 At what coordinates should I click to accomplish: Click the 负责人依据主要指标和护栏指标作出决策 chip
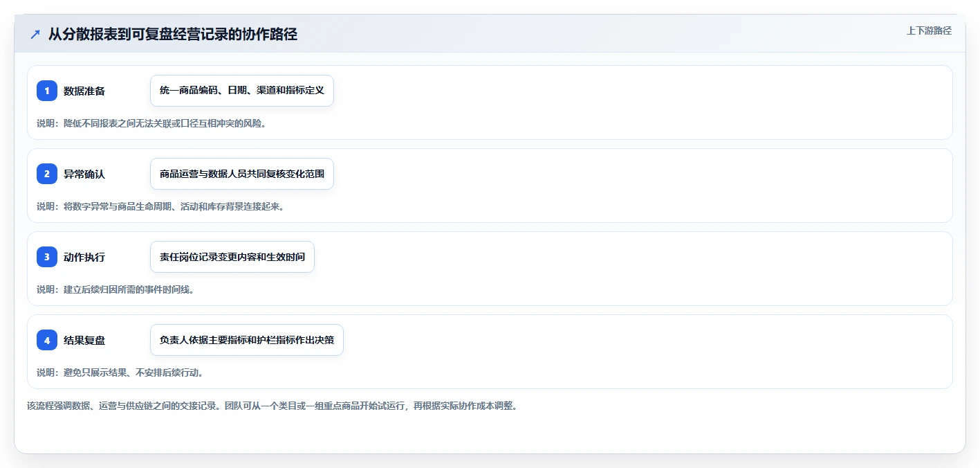[x=247, y=340]
